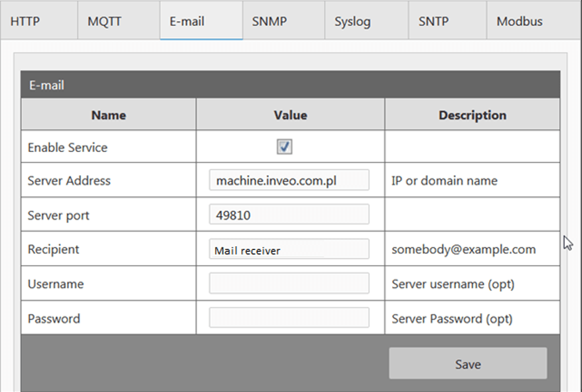Open the HTTP tab
The height and width of the screenshot is (392, 582).
point(25,21)
